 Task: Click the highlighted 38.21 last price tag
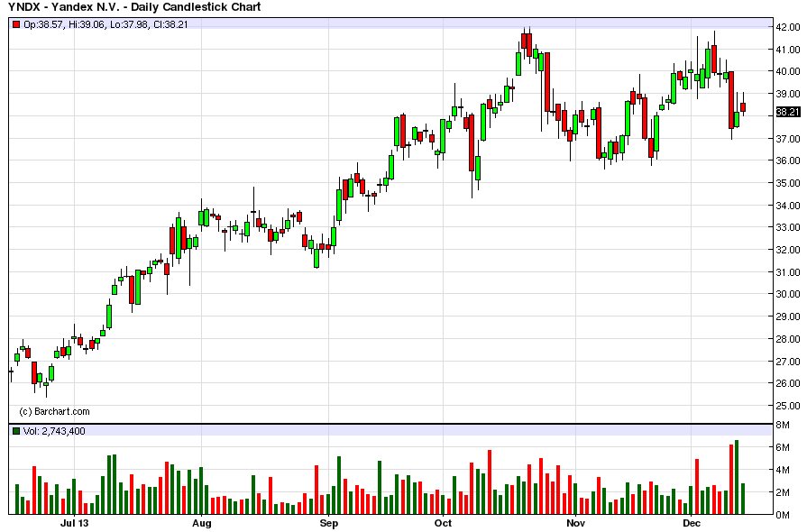point(787,112)
